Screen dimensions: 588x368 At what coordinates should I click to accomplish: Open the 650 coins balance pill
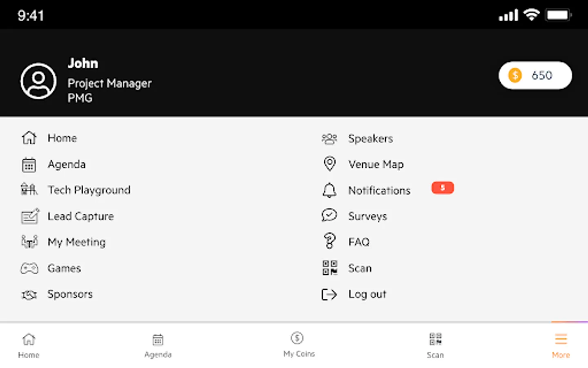pos(535,75)
